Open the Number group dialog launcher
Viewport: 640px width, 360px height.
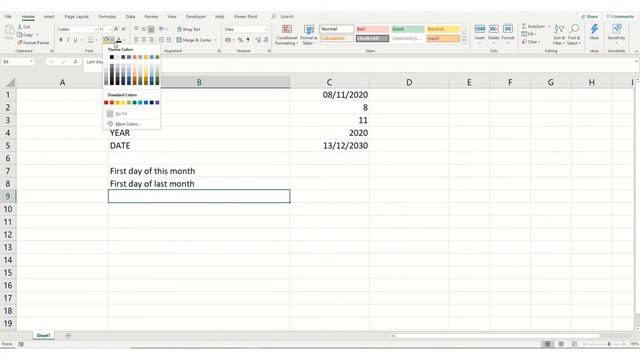click(269, 51)
